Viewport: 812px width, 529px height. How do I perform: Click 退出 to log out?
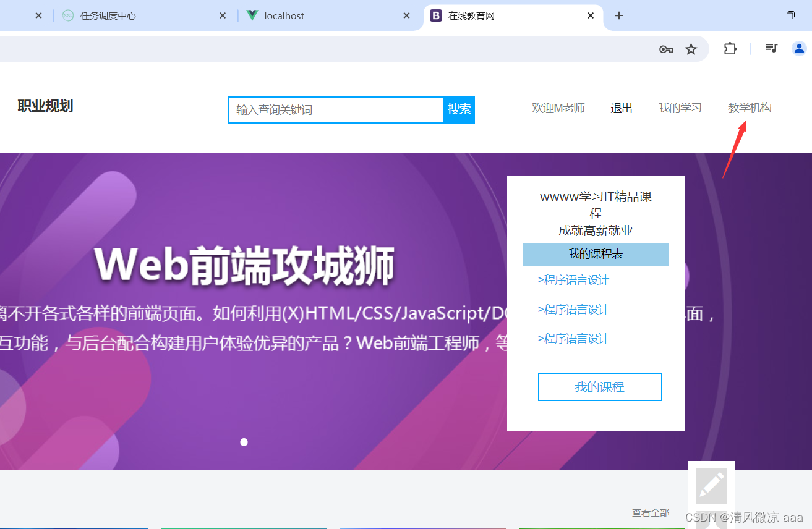(x=622, y=108)
